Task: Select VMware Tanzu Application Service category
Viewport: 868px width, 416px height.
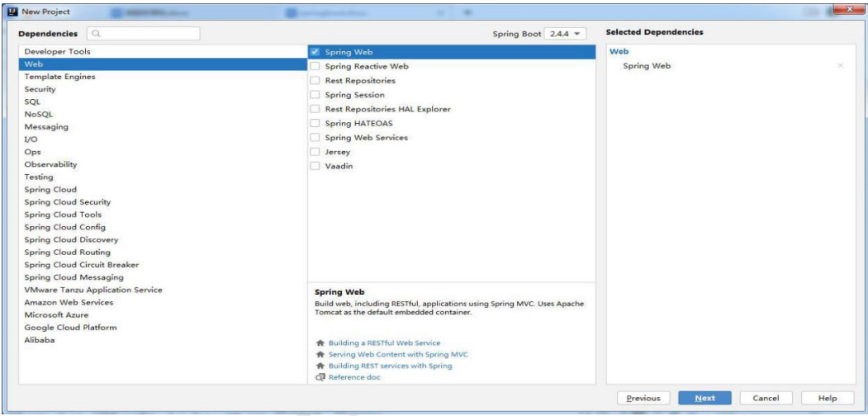Action: 163,290
